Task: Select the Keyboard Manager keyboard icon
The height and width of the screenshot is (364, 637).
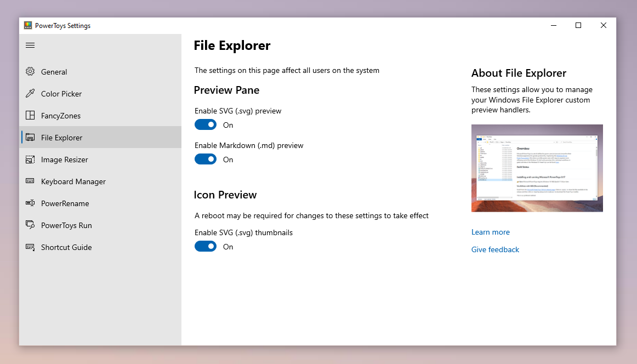Action: tap(30, 181)
